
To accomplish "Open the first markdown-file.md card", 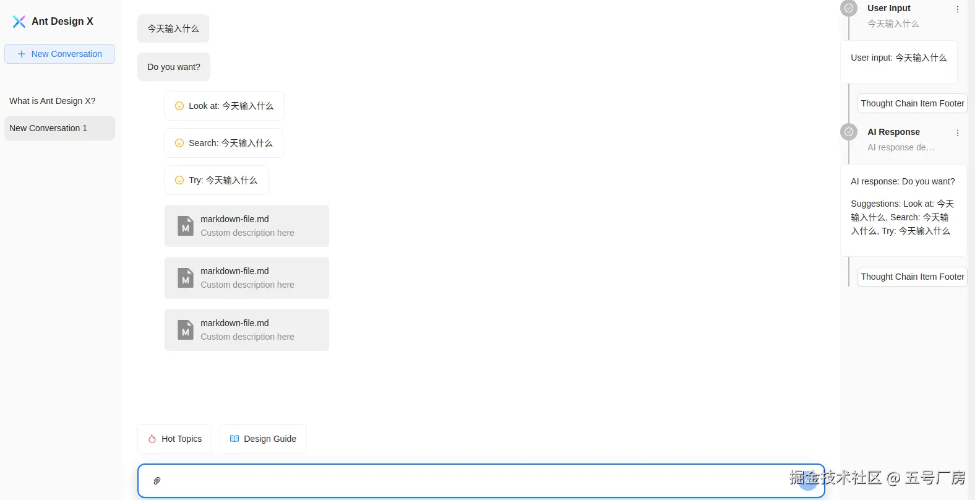I will pyautogui.click(x=247, y=226).
